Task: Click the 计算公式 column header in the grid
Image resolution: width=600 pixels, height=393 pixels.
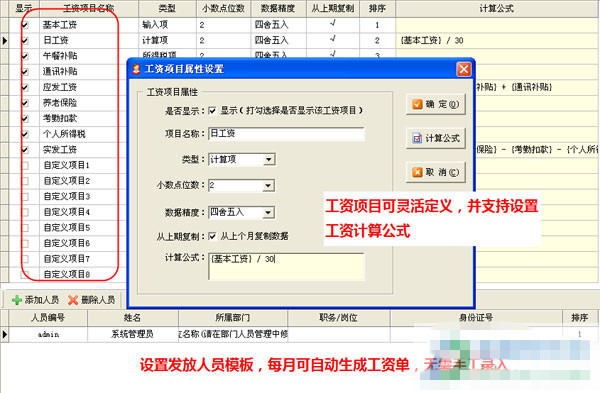Action: (x=497, y=8)
